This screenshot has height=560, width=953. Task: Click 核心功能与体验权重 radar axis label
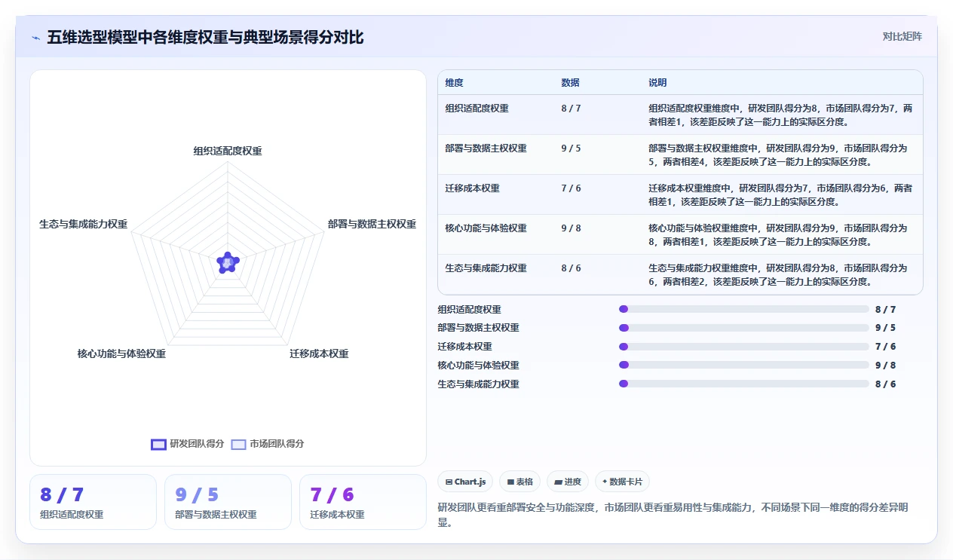coord(121,353)
